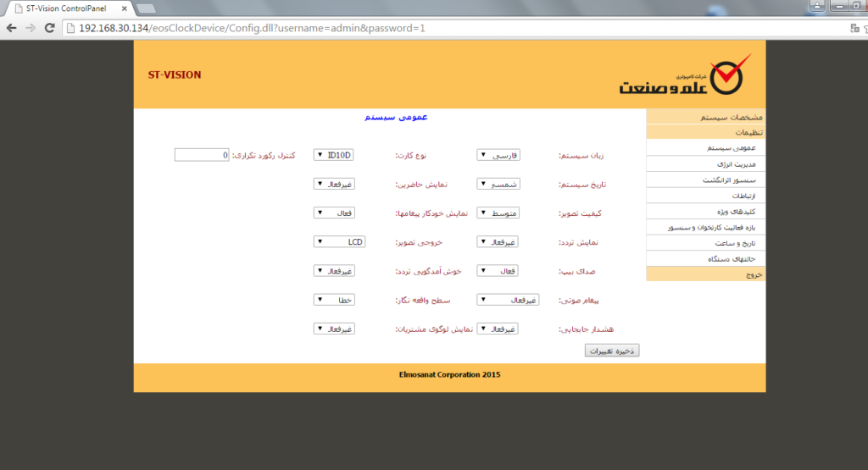Click the زبان سیستم label
The height and width of the screenshot is (470, 868).
581,156
